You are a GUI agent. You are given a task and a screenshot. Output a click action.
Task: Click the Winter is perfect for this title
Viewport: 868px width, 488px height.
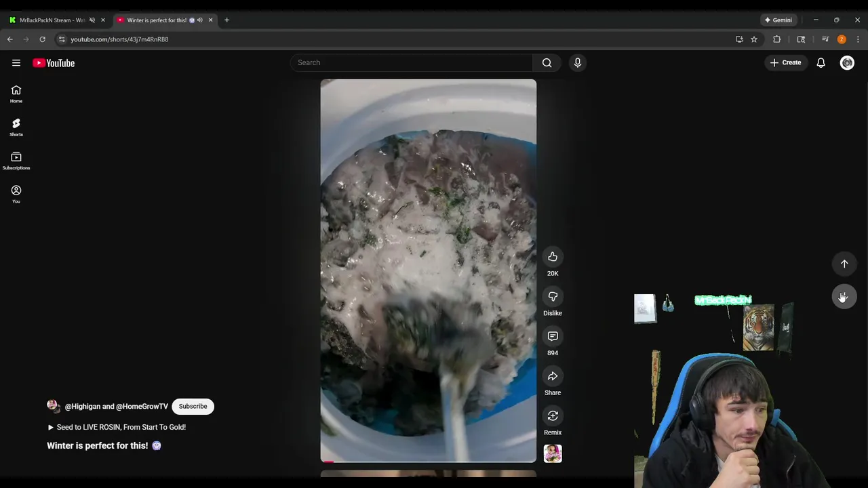[x=104, y=446]
